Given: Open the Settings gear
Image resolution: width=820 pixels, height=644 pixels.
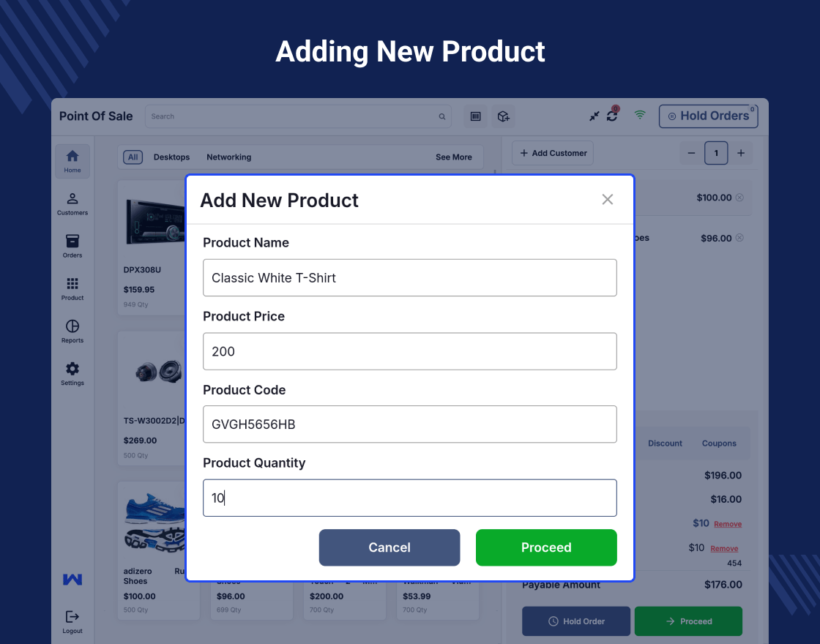Looking at the screenshot, I should click(x=72, y=373).
